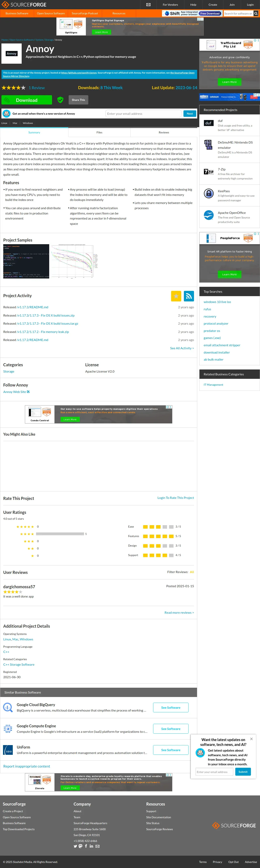Click See Software for Google Cloud BigQuery

pos(170,707)
